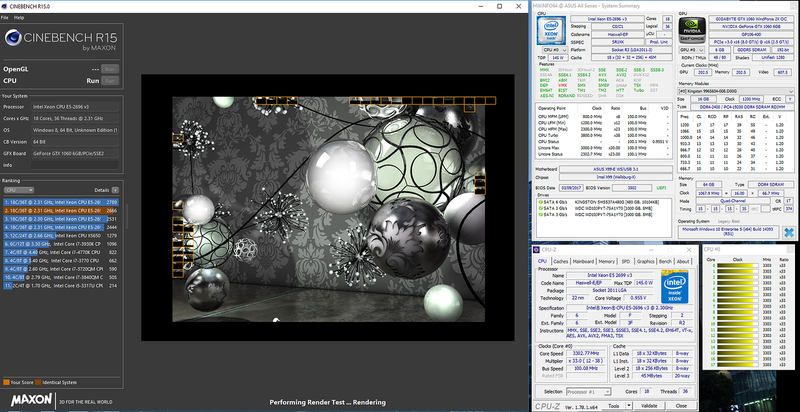Click the Close button in CPU-Z
This screenshot has width=800, height=412.
pyautogui.click(x=681, y=406)
